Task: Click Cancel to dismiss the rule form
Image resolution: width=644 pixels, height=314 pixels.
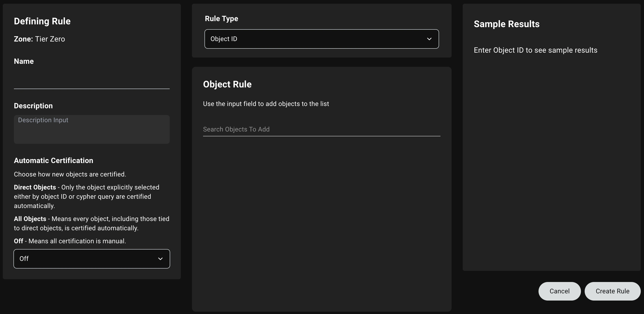Action: click(559, 291)
